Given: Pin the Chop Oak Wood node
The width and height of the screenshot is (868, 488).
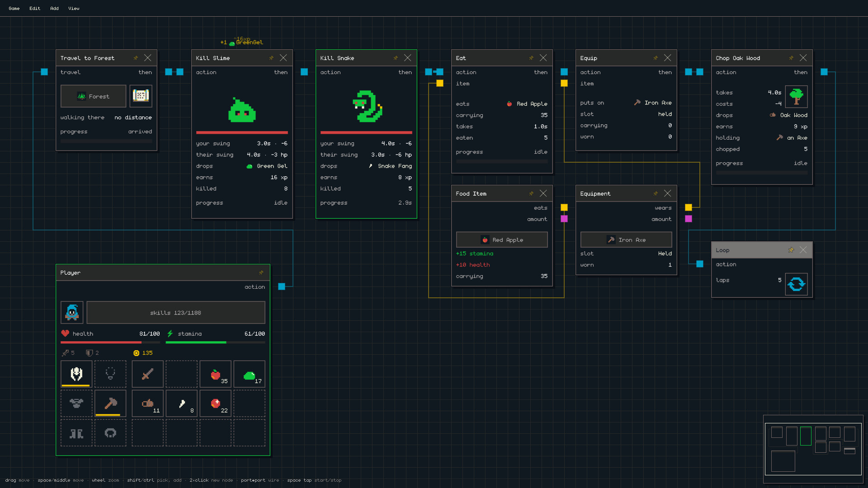Looking at the screenshot, I should [x=791, y=58].
